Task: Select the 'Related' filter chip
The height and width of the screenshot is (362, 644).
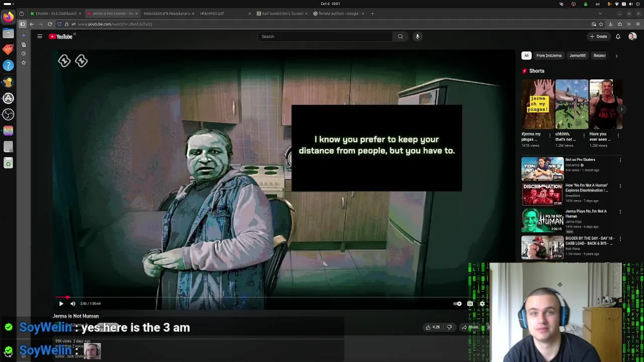Action: (599, 56)
